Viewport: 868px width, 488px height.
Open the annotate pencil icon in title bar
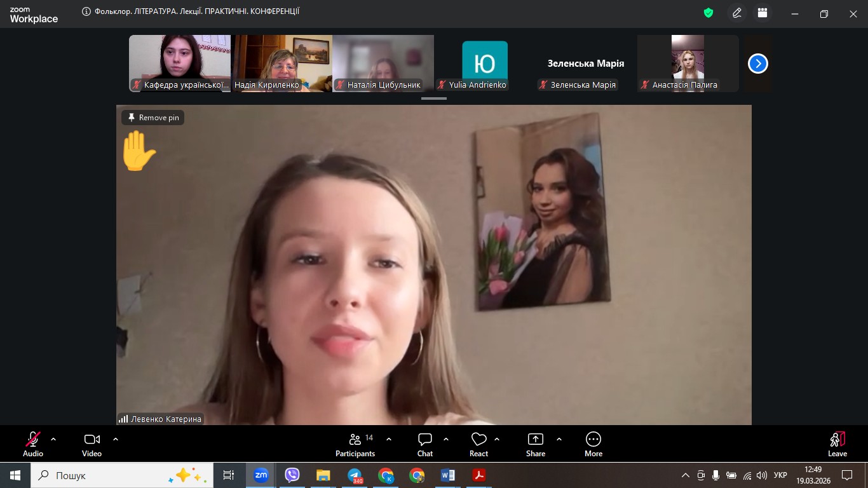click(737, 13)
